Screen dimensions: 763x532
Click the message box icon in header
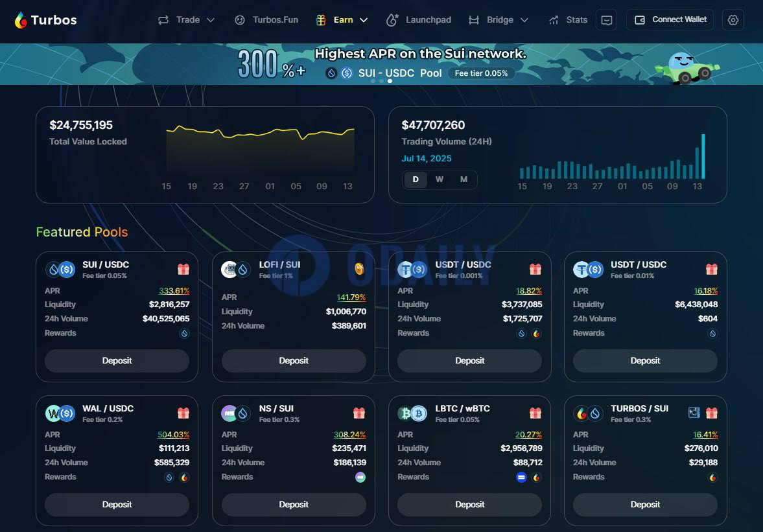pyautogui.click(x=606, y=20)
